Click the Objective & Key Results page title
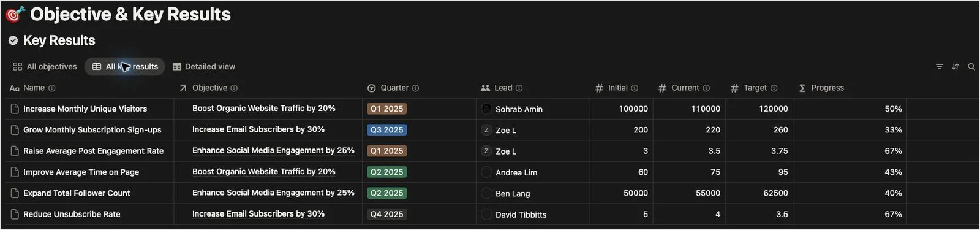 130,14
